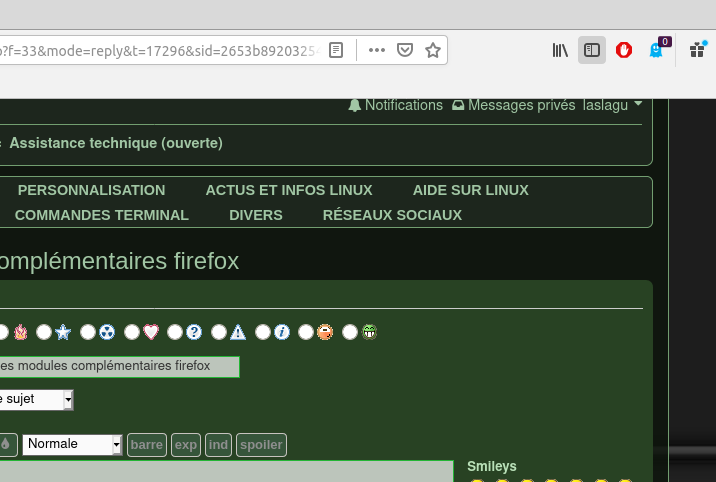
Task: Open the laslagu user dropdown menu
Action: tap(612, 105)
